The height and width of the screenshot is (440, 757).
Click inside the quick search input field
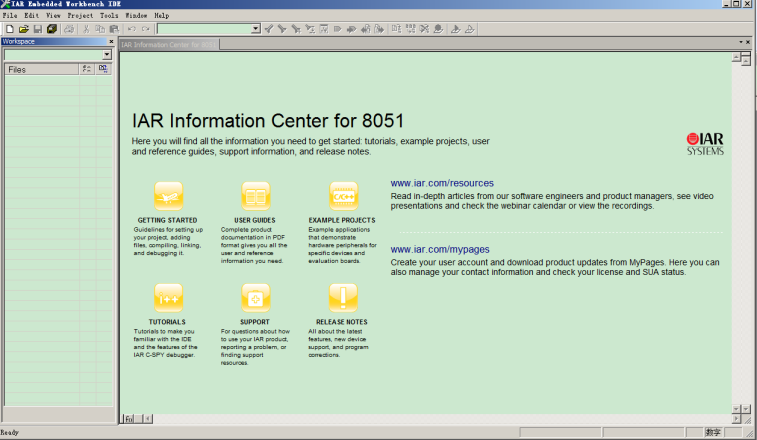click(205, 29)
